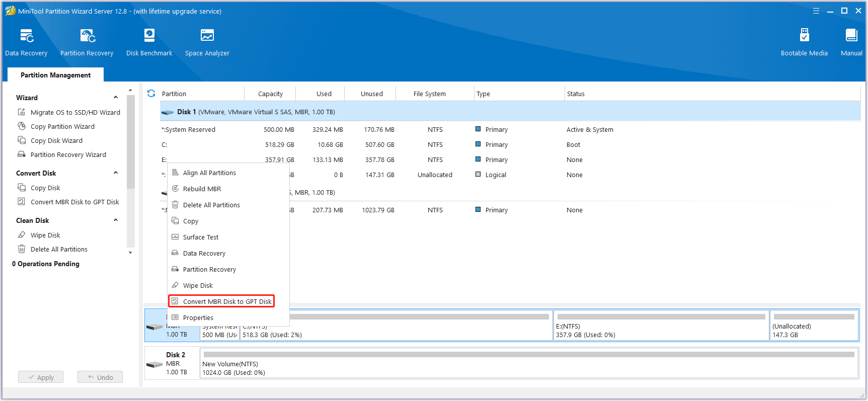Open the hamburger menu in title bar

816,11
